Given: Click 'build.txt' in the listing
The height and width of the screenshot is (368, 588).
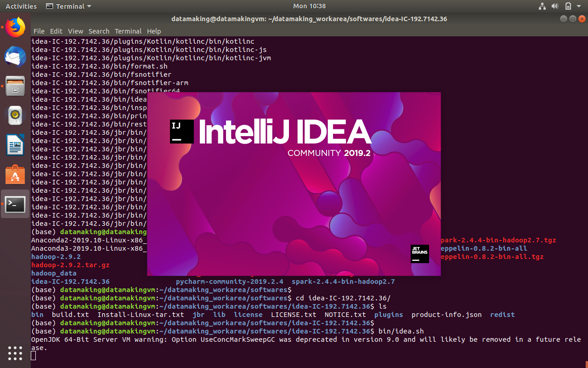Looking at the screenshot, I should 70,315.
